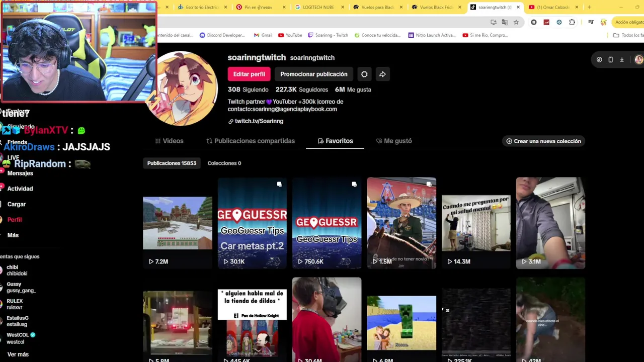Image resolution: width=644 pixels, height=362 pixels.
Task: Select the Colecciones 0 filter
Action: [224, 163]
